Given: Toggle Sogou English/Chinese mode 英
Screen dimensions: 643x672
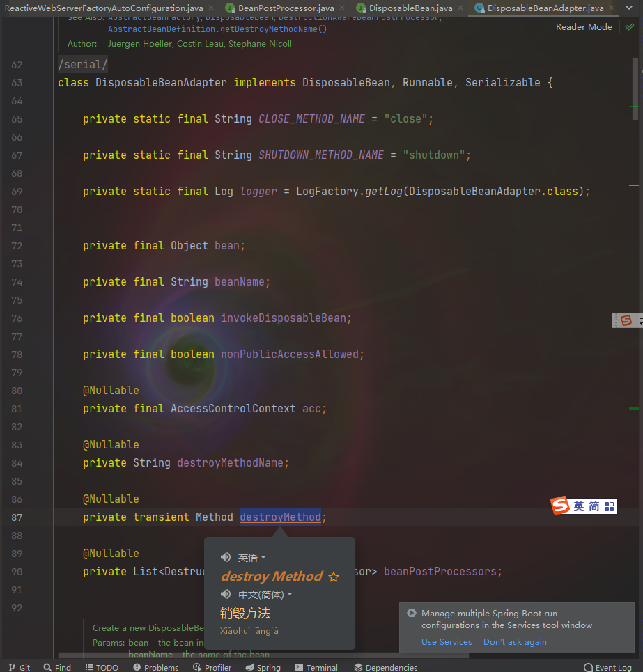Looking at the screenshot, I should tap(579, 506).
